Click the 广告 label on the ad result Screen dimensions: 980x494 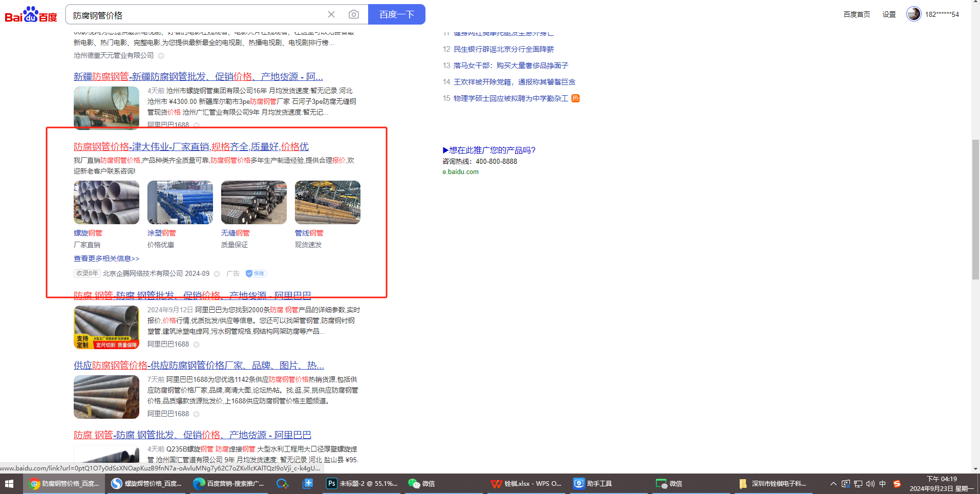(x=233, y=274)
